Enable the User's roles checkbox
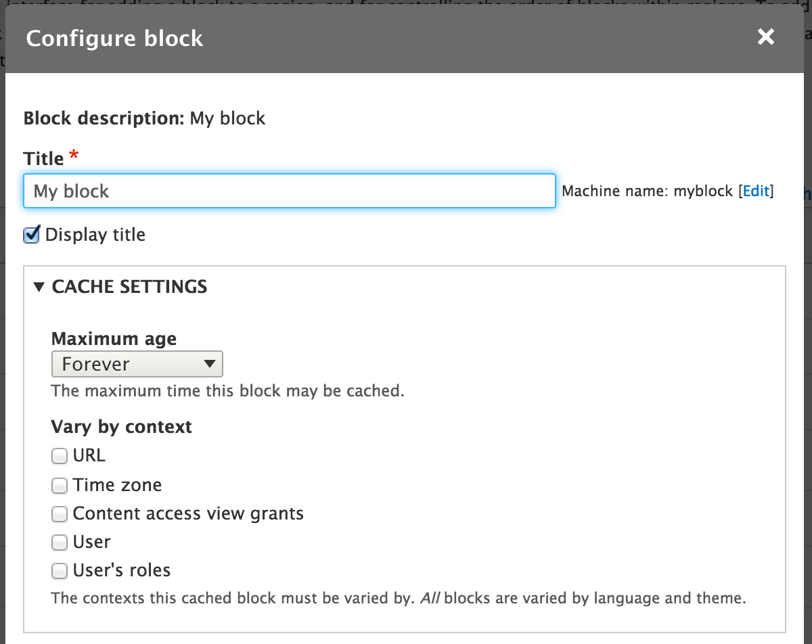Screen dimensions: 812x644 60,570
